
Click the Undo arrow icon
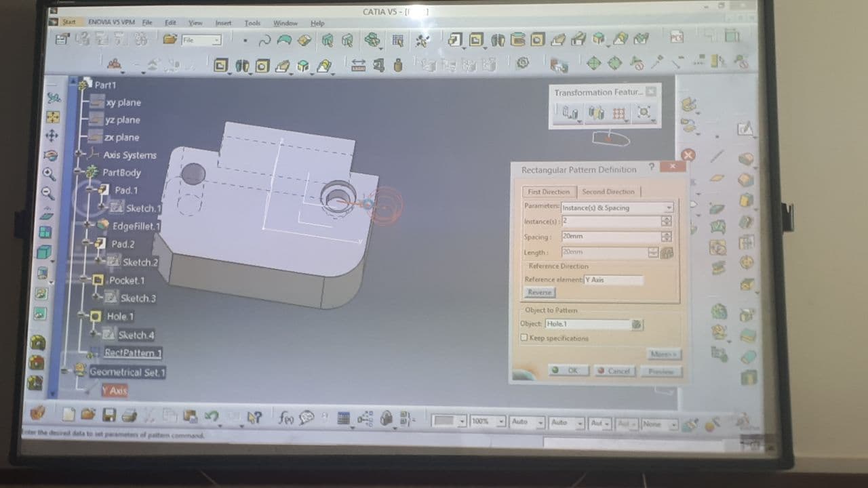(x=211, y=416)
